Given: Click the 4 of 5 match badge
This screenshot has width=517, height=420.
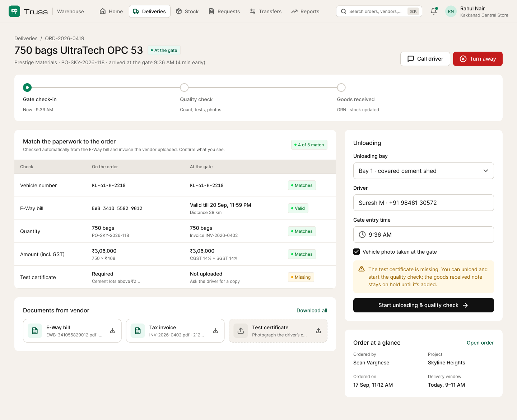Looking at the screenshot, I should pyautogui.click(x=309, y=145).
